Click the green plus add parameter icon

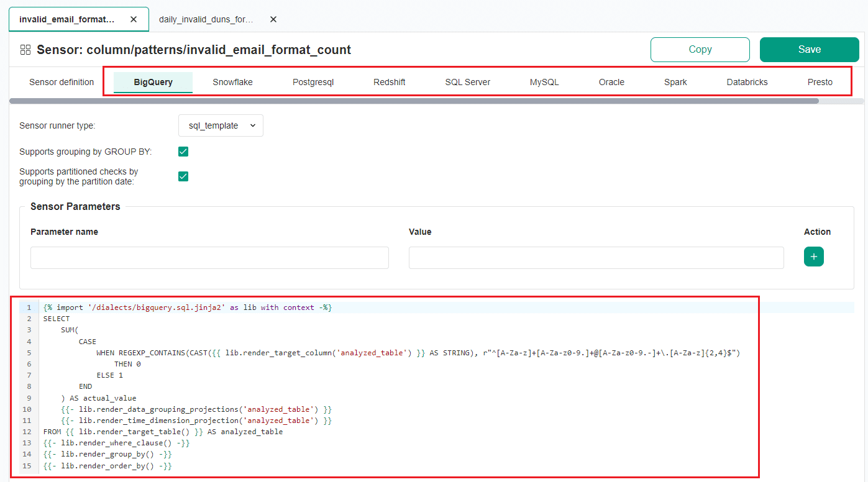point(813,257)
